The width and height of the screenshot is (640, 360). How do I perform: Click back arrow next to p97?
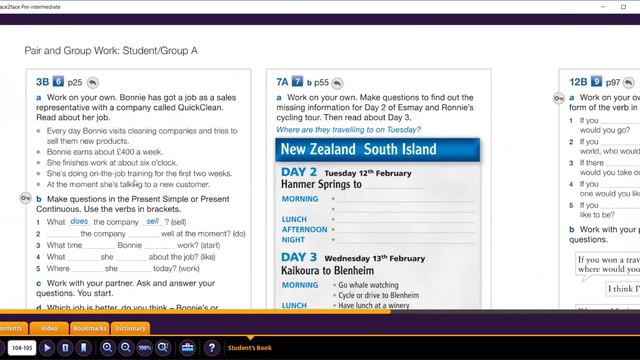click(x=629, y=83)
